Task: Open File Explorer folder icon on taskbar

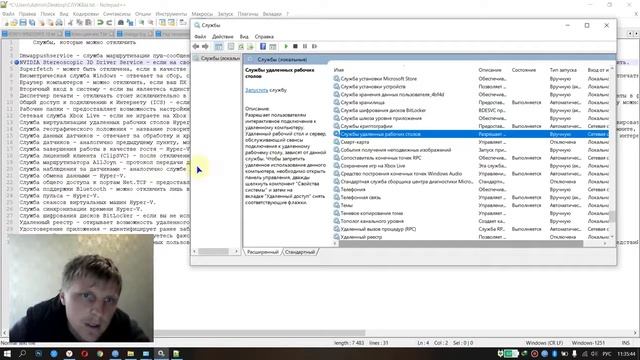Action: click(131, 353)
